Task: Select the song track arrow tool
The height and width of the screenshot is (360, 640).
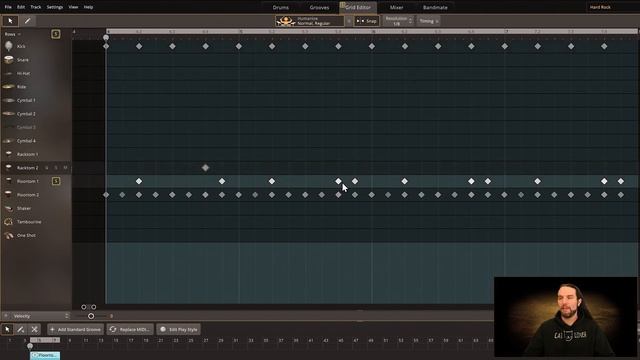Action: pos(7,329)
